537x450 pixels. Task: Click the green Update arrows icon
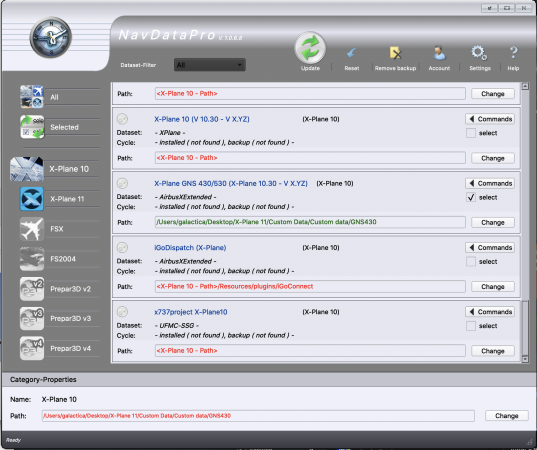tap(310, 48)
